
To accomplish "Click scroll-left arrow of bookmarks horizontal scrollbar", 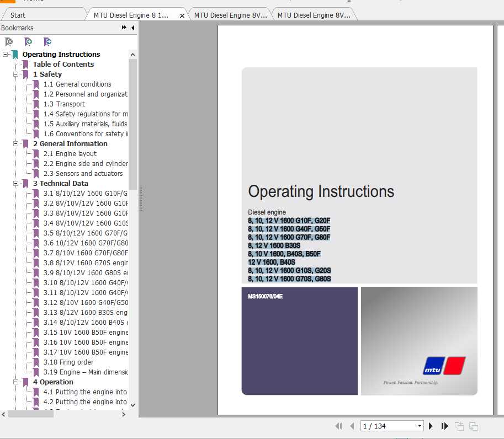I will pyautogui.click(x=3, y=414).
